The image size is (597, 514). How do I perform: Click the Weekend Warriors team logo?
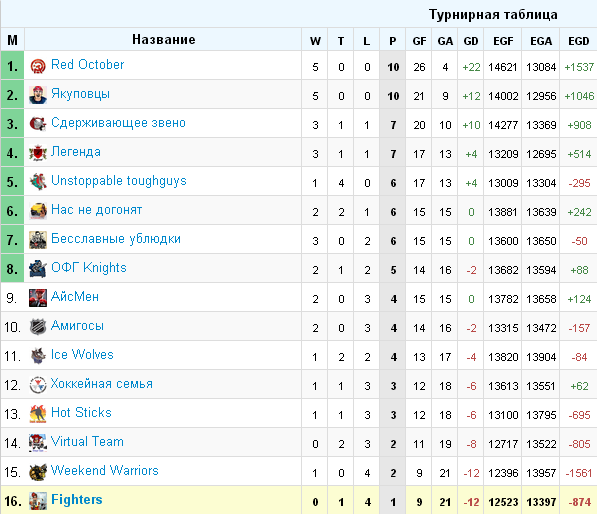pyautogui.click(x=38, y=472)
